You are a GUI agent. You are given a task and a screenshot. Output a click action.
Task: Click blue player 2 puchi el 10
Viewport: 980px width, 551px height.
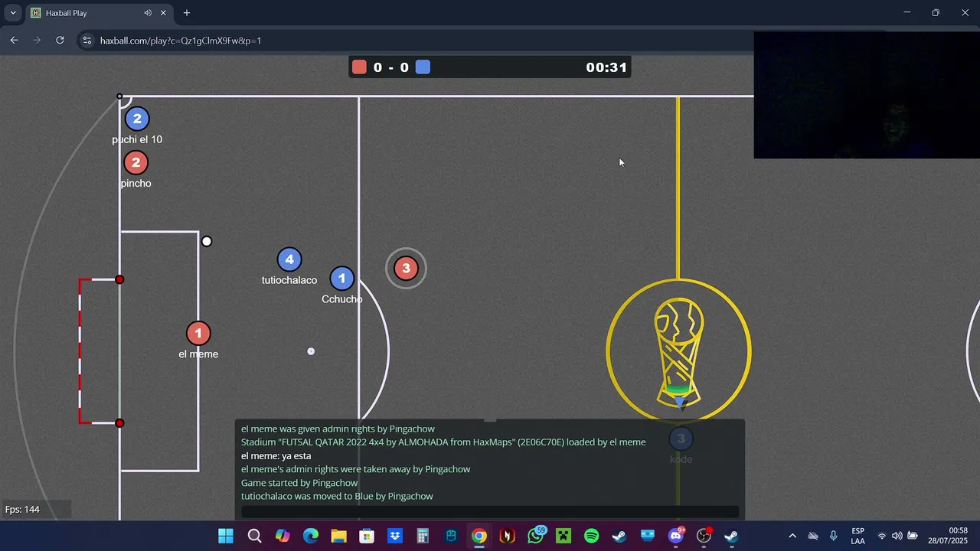tap(137, 119)
